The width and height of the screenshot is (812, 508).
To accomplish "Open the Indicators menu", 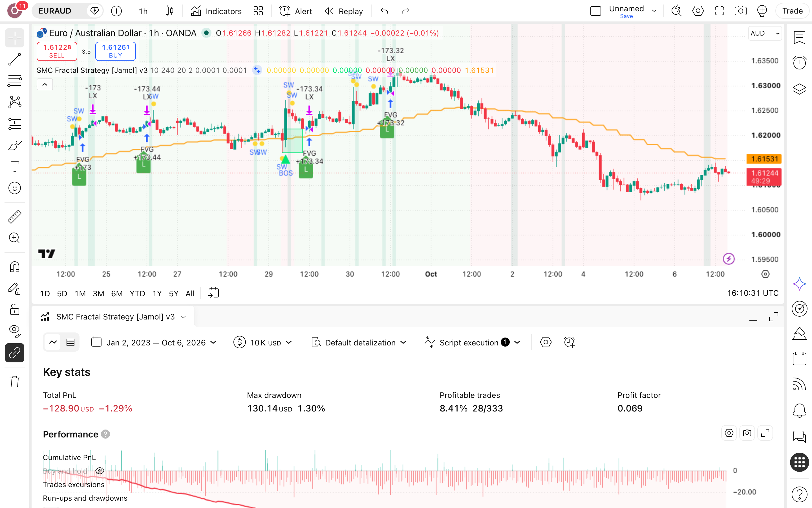I will 216,11.
